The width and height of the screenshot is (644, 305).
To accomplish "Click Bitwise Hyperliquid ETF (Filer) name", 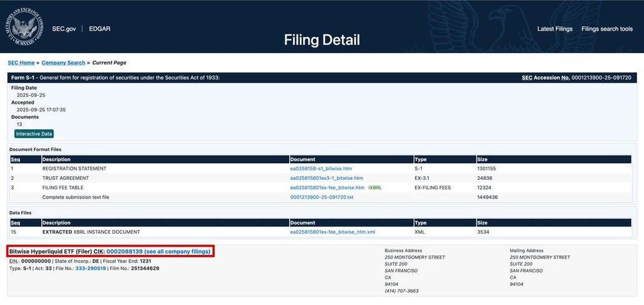I will tap(51, 251).
